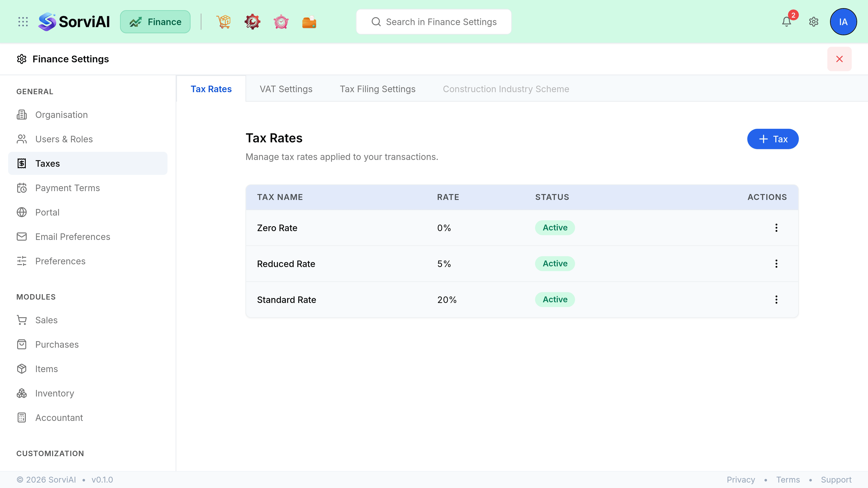Focus the Search in Finance Settings field
Screen dimensions: 868x488
click(x=434, y=22)
